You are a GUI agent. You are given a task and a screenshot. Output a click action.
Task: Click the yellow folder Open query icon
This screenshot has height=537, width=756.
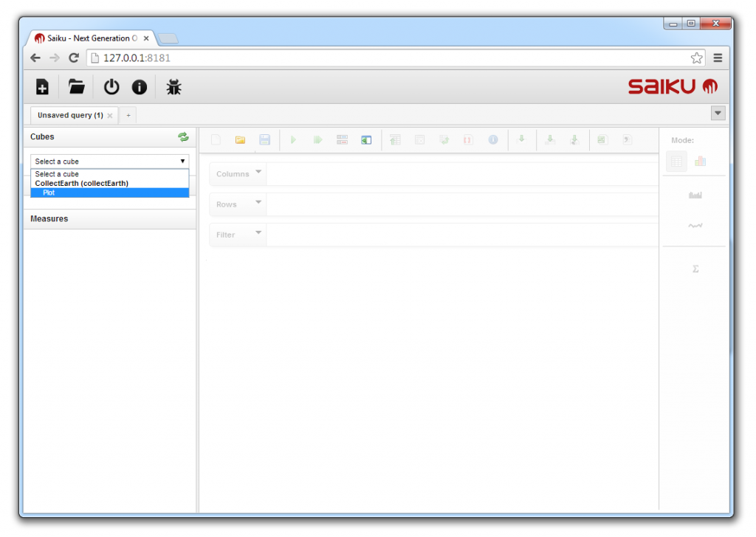click(x=240, y=139)
